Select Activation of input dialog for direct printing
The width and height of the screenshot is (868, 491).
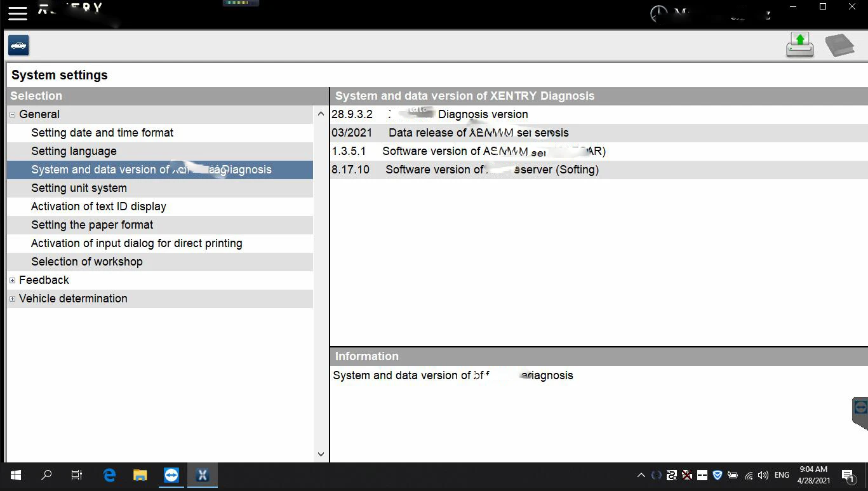point(160,243)
